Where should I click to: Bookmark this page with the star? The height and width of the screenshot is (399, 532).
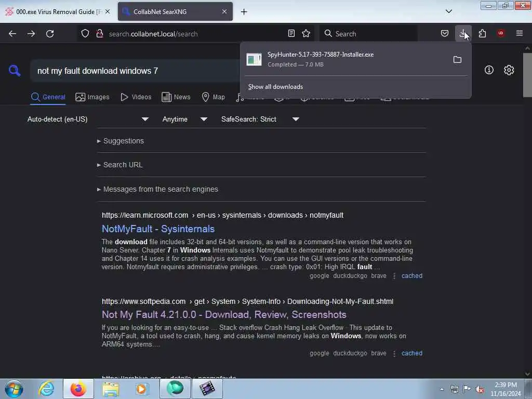(306, 34)
